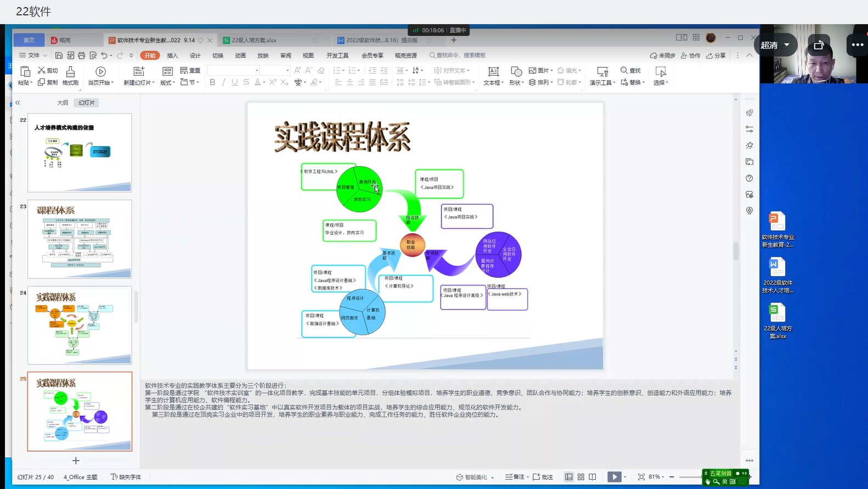Select slide 23 thumbnail 课程体系
Image resolution: width=868 pixels, height=489 pixels.
[80, 239]
